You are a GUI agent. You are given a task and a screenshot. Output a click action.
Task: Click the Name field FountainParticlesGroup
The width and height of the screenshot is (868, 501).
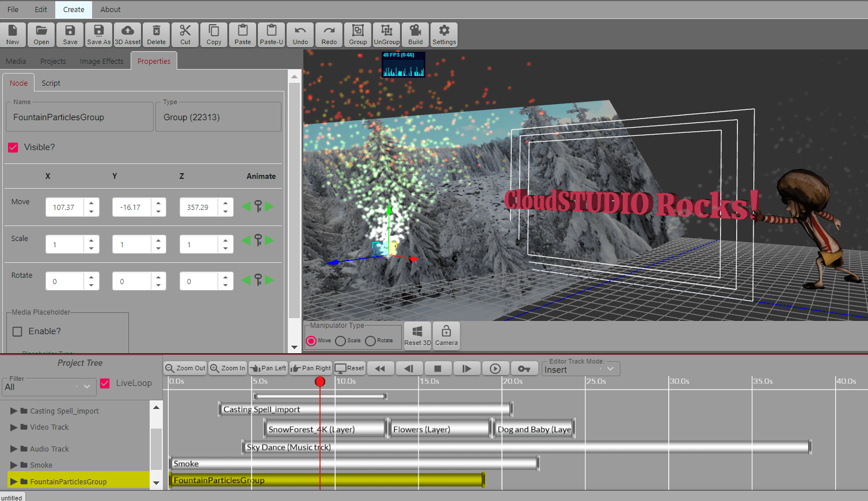79,117
